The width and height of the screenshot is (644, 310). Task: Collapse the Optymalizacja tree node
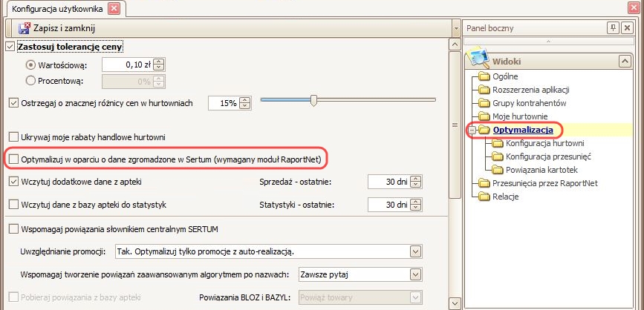tap(471, 131)
